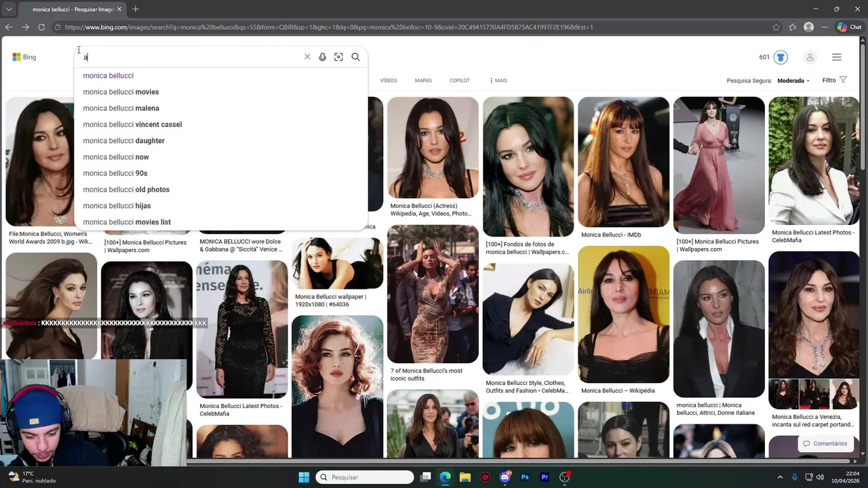Click the taskbar Pesquisar search box
868x488 pixels.
[x=365, y=477]
